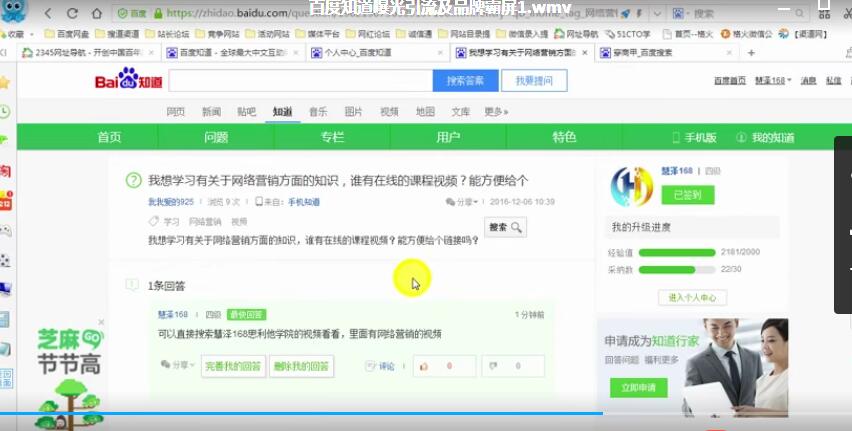Viewport: 852px width, 431px height.
Task: Select 专栏 in the green navigation bar
Action: (x=332, y=137)
